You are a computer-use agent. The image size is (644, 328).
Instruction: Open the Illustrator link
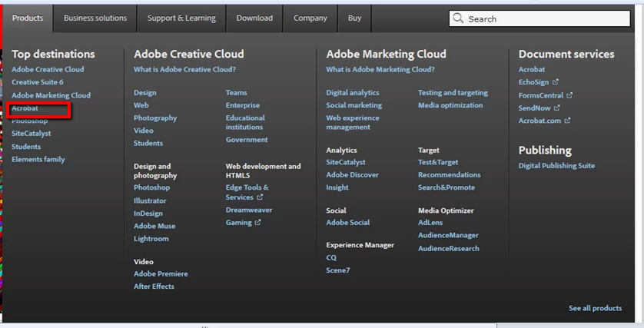pos(150,200)
